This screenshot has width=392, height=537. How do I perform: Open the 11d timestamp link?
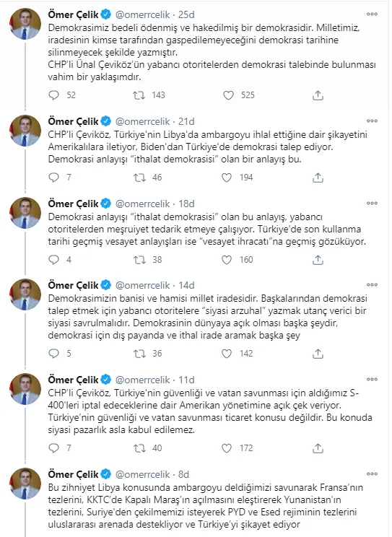[186, 380]
